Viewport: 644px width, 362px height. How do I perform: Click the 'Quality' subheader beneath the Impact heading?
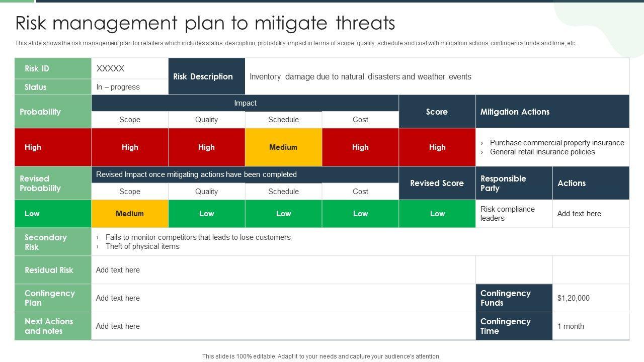(207, 120)
